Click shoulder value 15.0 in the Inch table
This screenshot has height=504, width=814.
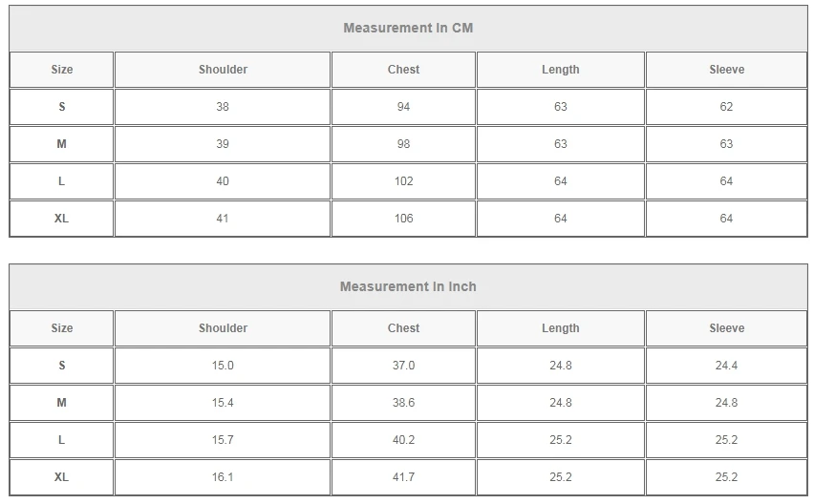[x=223, y=366]
